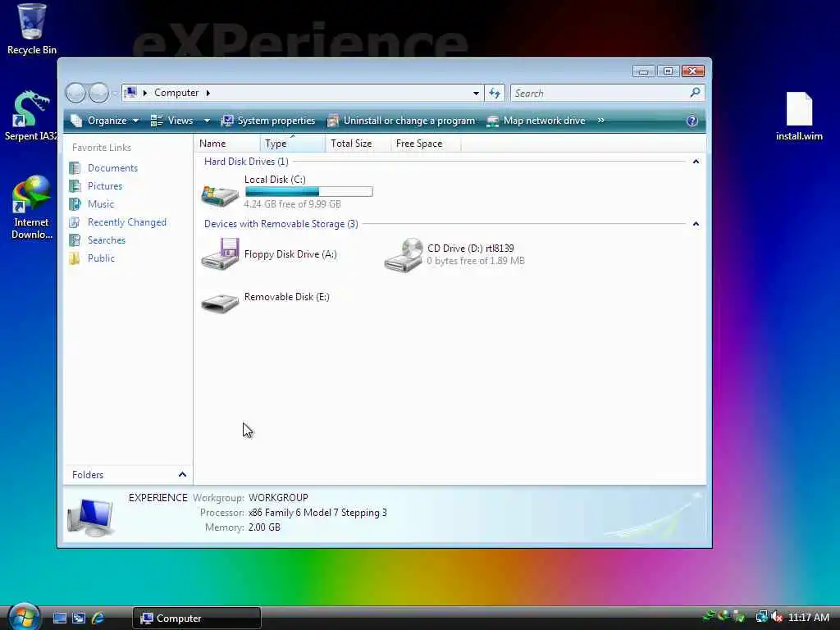Click the Forward navigation button
The image size is (840, 630).
(98, 93)
